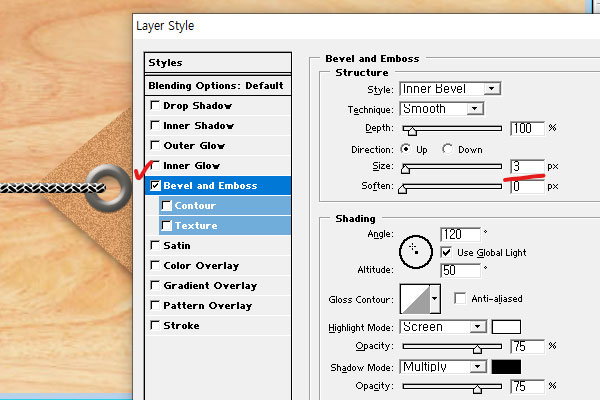This screenshot has height=400, width=600.
Task: Select the Gradient Overlay style entry
Action: [210, 286]
